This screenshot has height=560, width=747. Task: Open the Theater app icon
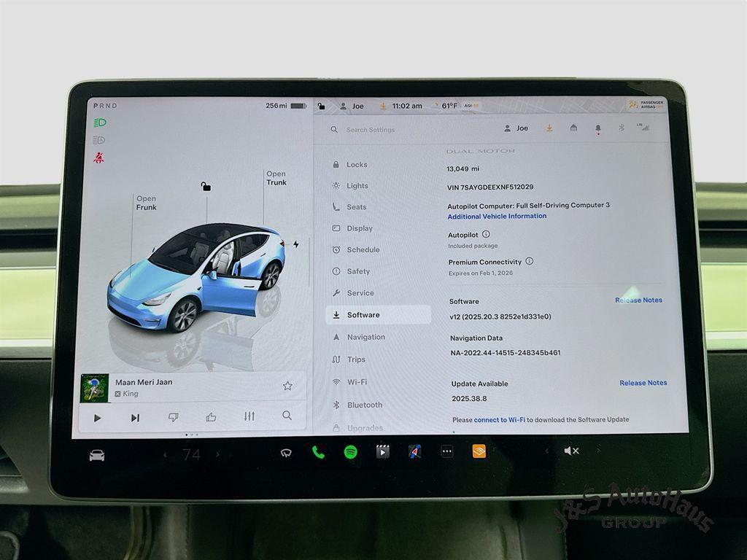(x=383, y=452)
